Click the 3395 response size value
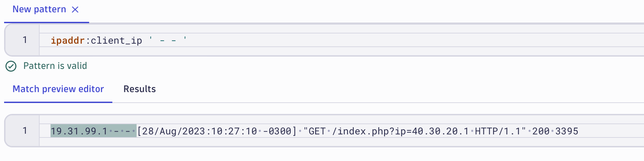644x161 pixels. click(x=567, y=131)
